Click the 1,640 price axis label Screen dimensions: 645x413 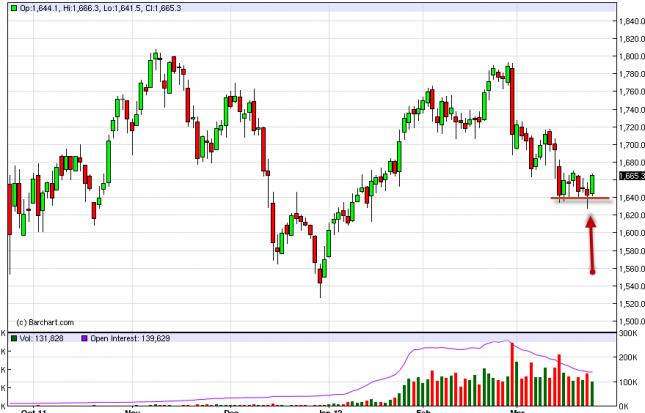click(628, 198)
